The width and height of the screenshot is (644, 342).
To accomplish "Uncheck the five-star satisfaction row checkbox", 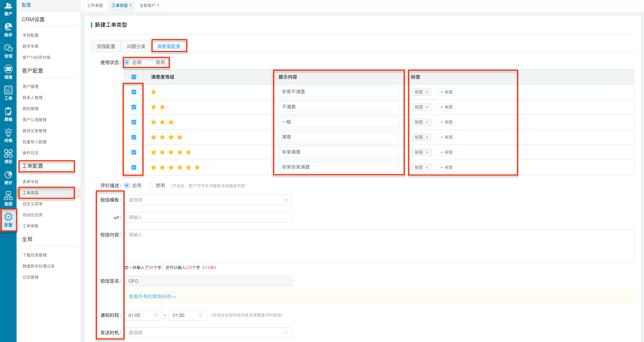I will point(134,152).
